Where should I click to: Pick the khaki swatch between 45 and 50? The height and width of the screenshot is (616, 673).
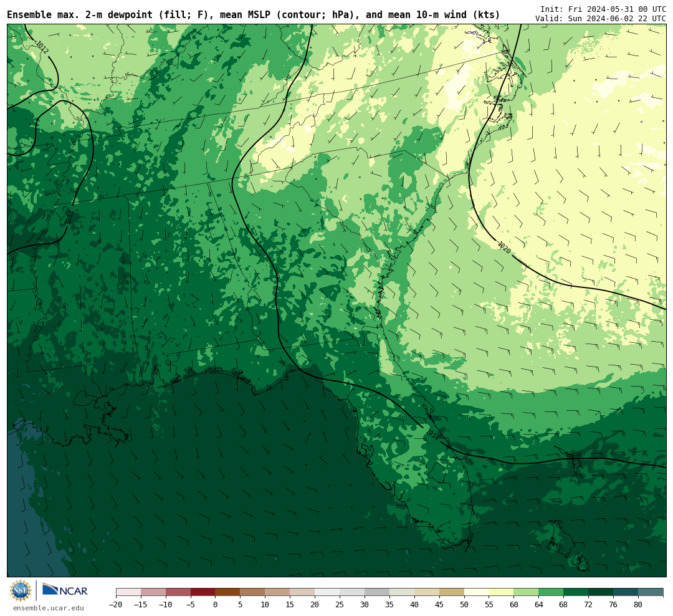coord(452,592)
